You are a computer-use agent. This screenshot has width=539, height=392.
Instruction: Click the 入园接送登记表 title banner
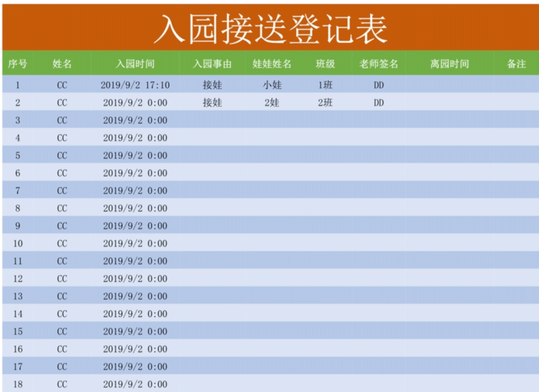[x=269, y=29]
